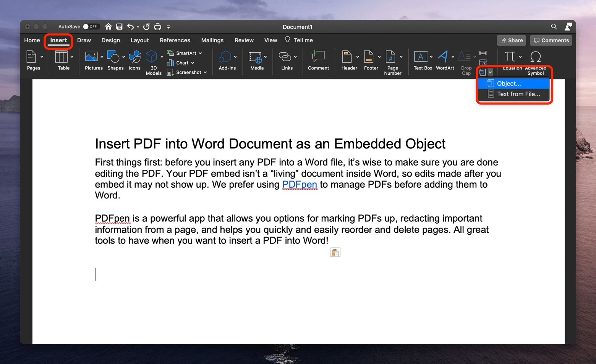
Task: Insert an Equation
Action: (x=511, y=57)
